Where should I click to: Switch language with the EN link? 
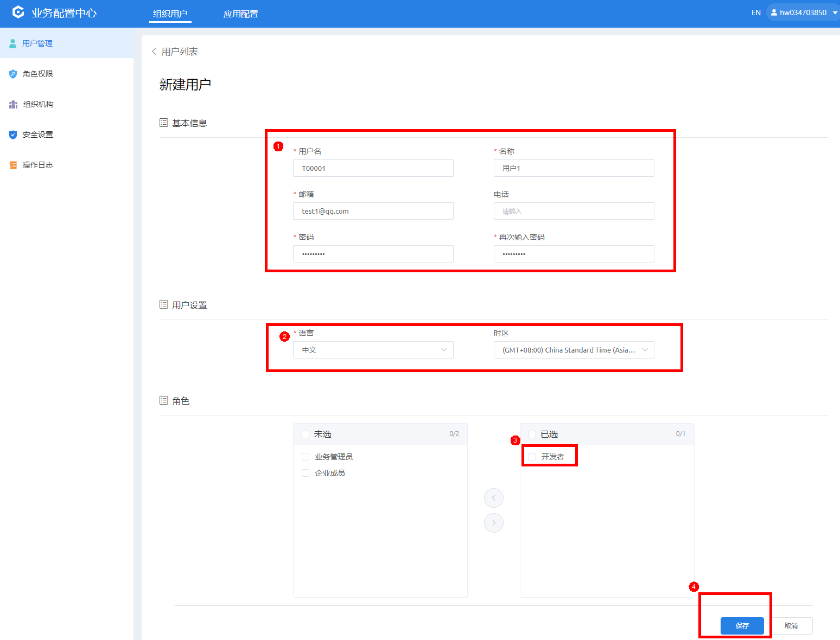click(756, 12)
